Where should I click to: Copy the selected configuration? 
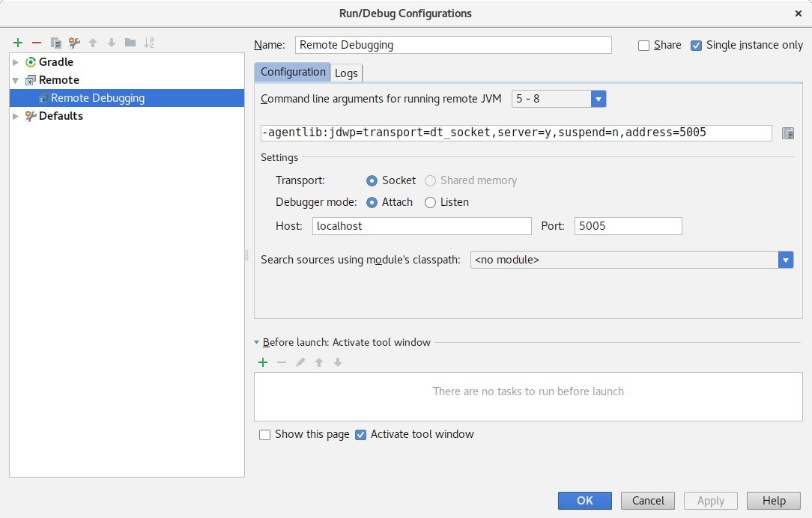[55, 43]
